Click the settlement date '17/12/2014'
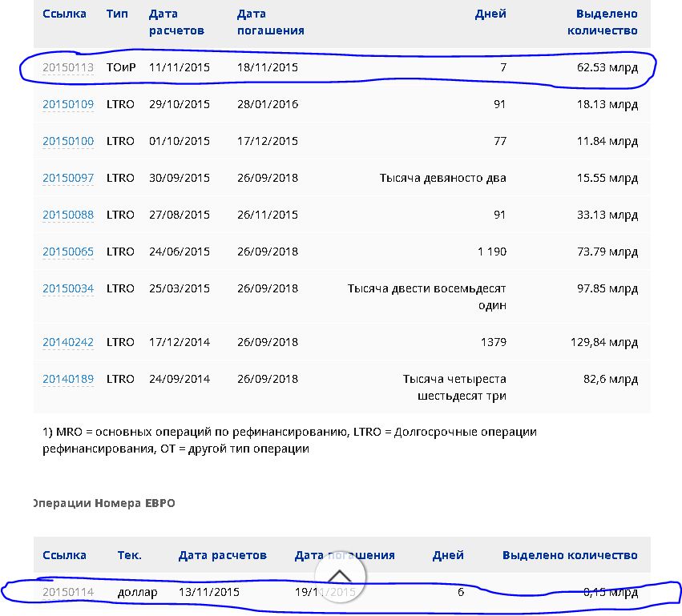Image resolution: width=682 pixels, height=616 pixels. 180,343
